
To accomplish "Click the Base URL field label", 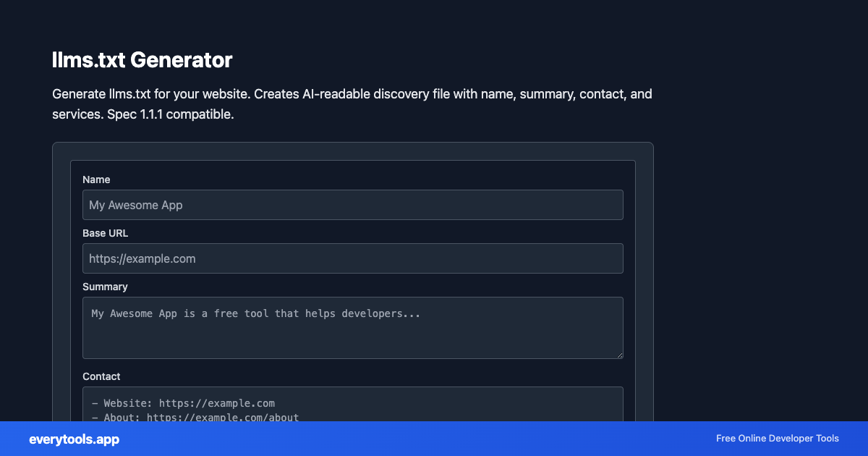I will (x=105, y=233).
